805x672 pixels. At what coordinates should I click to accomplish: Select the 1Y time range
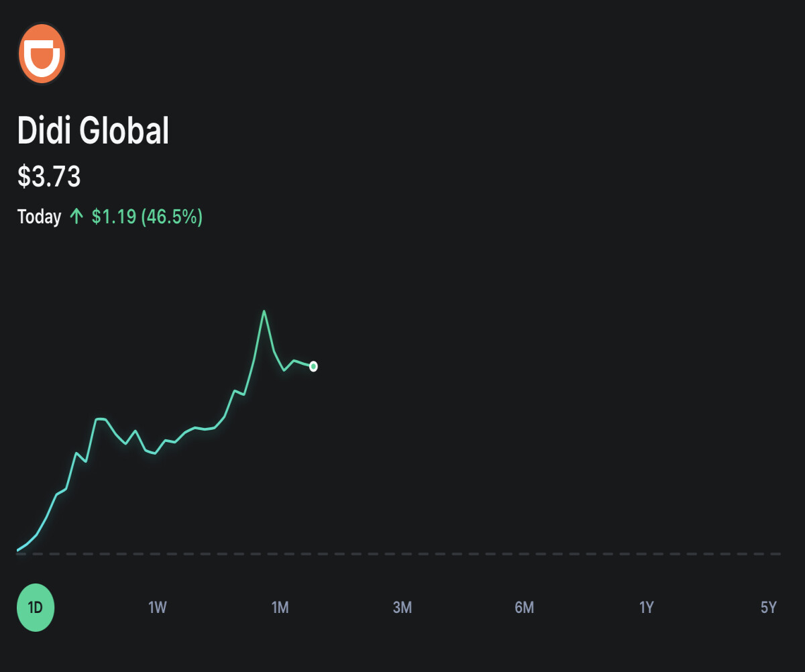click(x=646, y=608)
